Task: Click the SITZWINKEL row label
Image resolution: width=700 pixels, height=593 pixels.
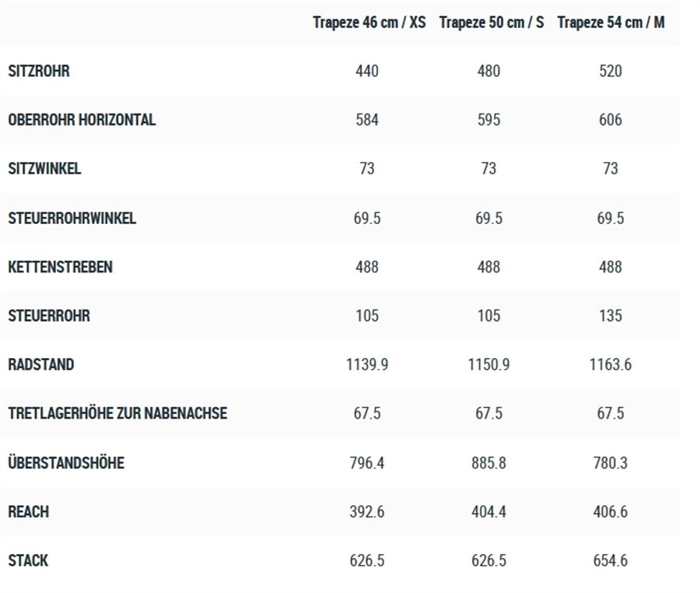Action: tap(44, 168)
